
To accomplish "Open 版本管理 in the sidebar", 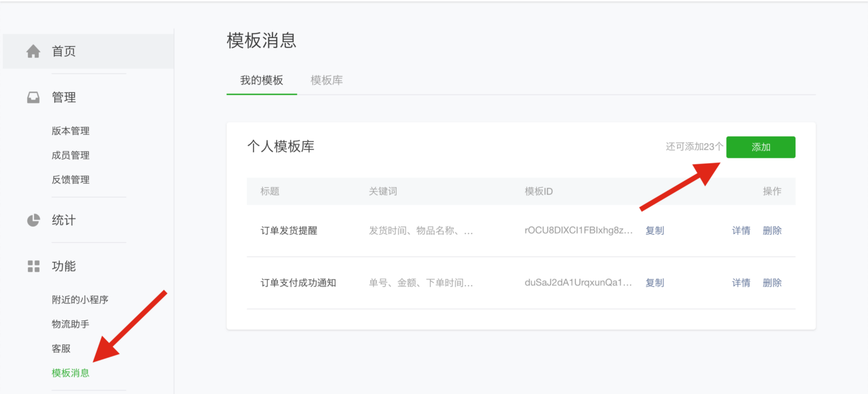I will tap(71, 131).
